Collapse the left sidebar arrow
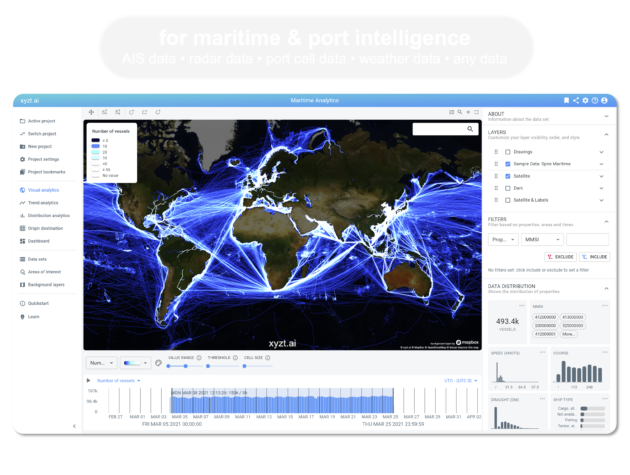The image size is (630, 475). 74,426
